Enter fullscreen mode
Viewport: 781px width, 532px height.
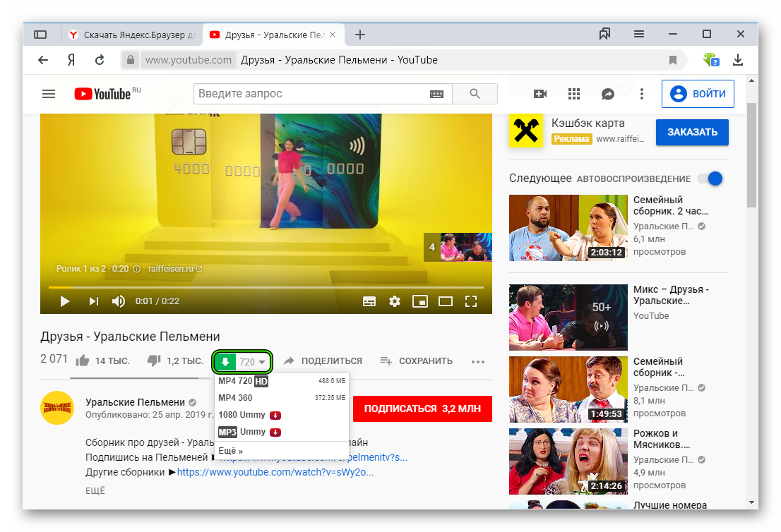(471, 301)
